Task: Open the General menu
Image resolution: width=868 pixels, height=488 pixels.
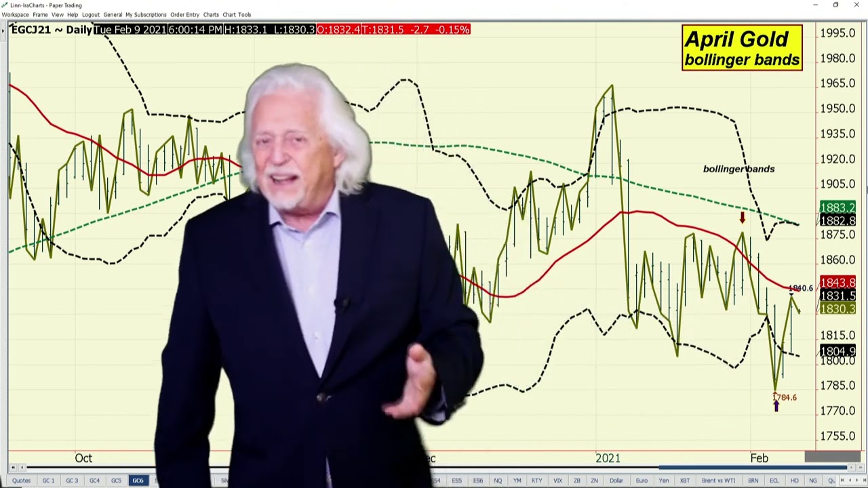Action: coord(113,14)
